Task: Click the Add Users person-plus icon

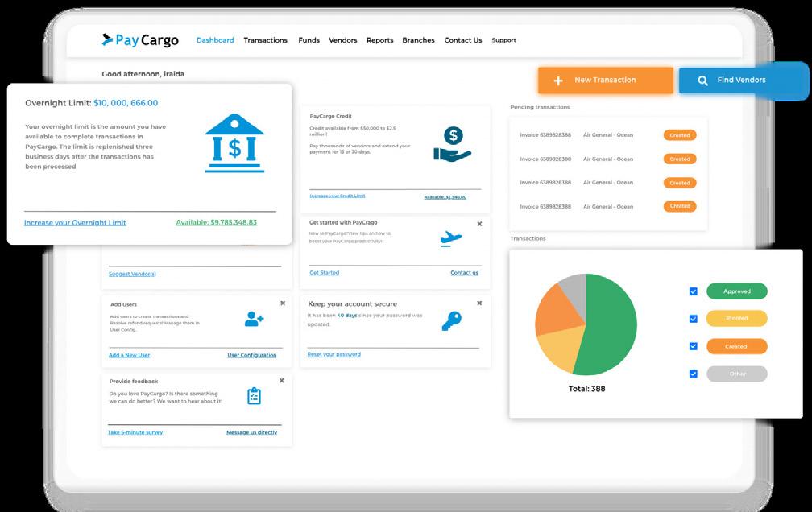Action: [x=254, y=319]
